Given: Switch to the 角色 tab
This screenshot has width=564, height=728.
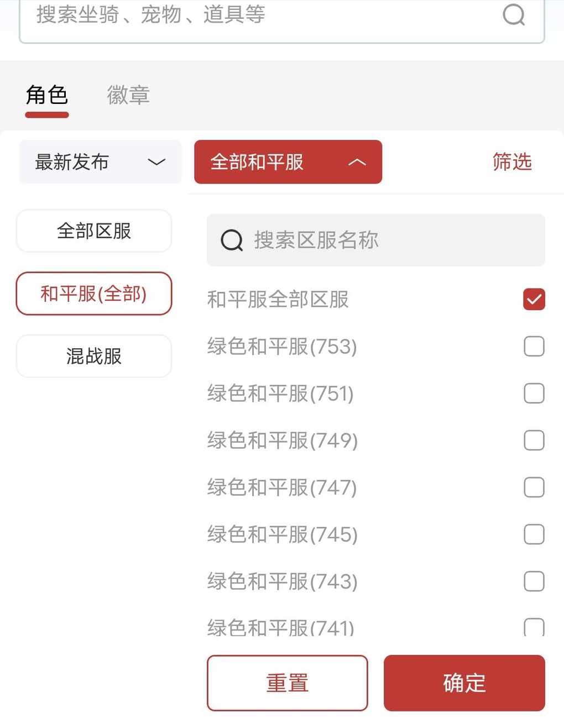Looking at the screenshot, I should click(47, 96).
